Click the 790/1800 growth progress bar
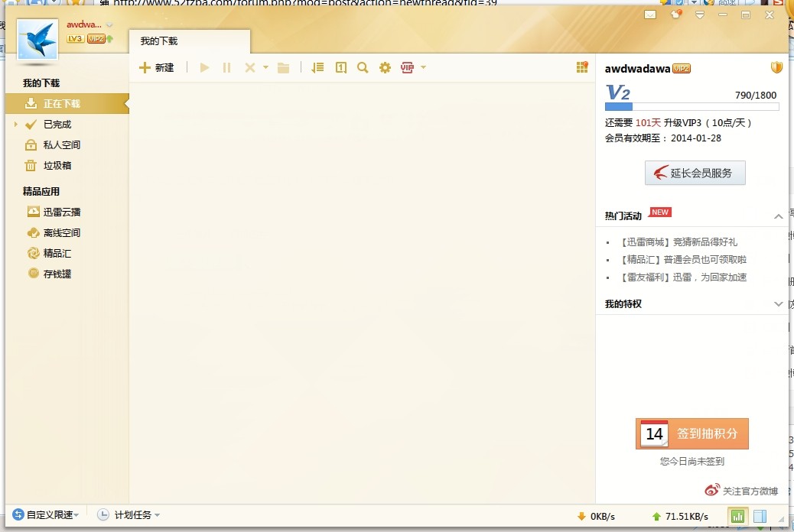794x532 pixels. coord(691,107)
